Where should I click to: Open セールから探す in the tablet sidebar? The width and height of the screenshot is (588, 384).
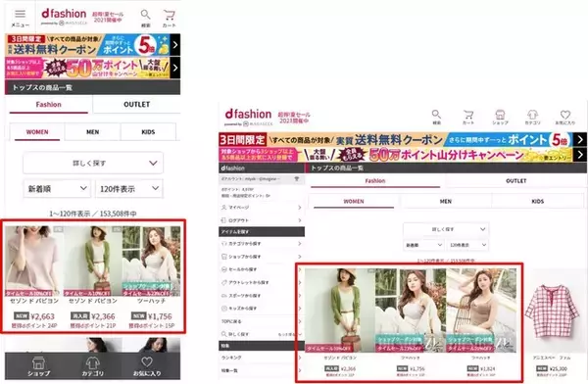click(262, 269)
